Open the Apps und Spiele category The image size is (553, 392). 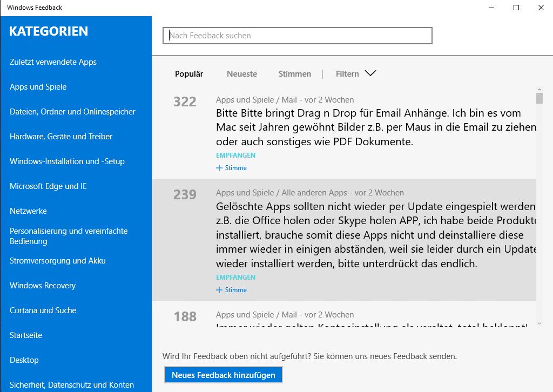[x=38, y=87]
